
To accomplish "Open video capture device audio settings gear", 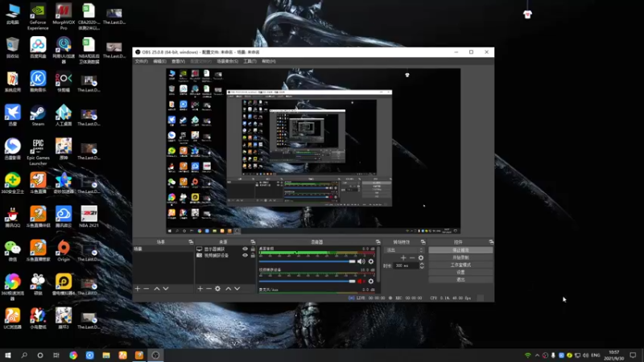I will pos(371,281).
